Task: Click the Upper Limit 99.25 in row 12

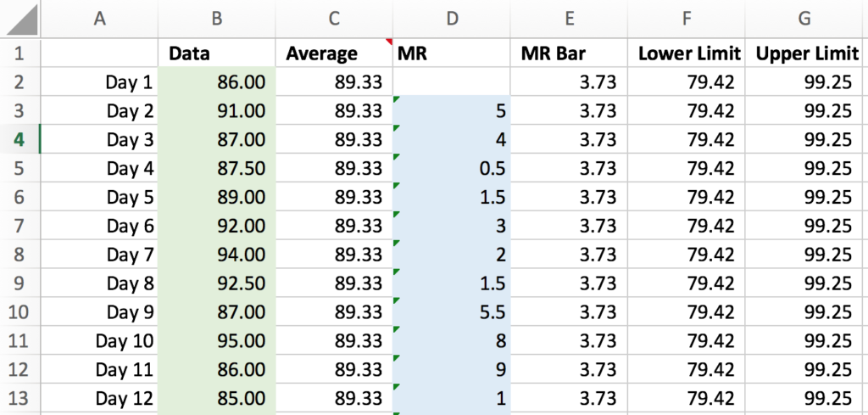Action: click(x=804, y=369)
